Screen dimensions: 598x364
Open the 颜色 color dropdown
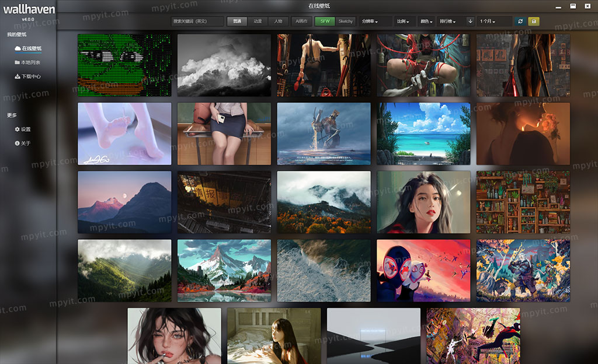(427, 22)
